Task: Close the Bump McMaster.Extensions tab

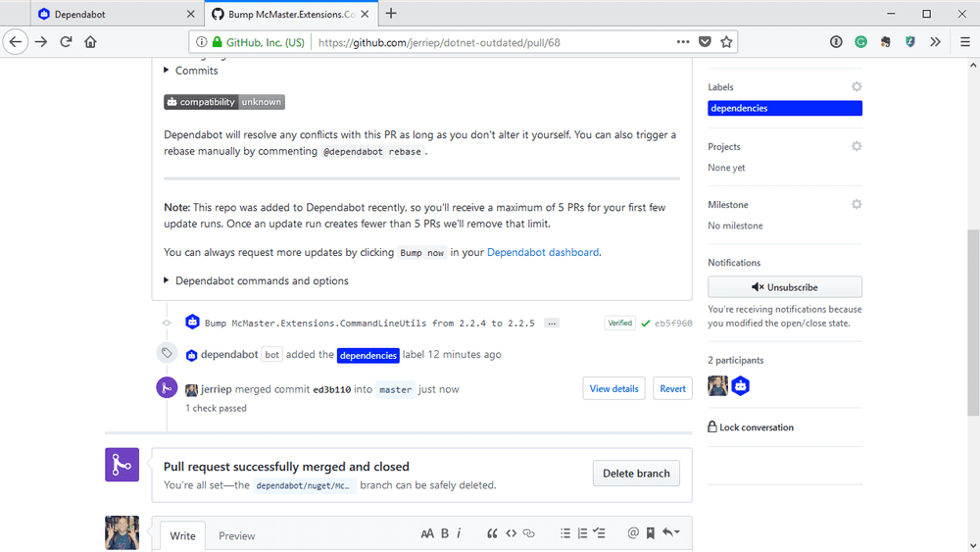Action: [x=365, y=14]
